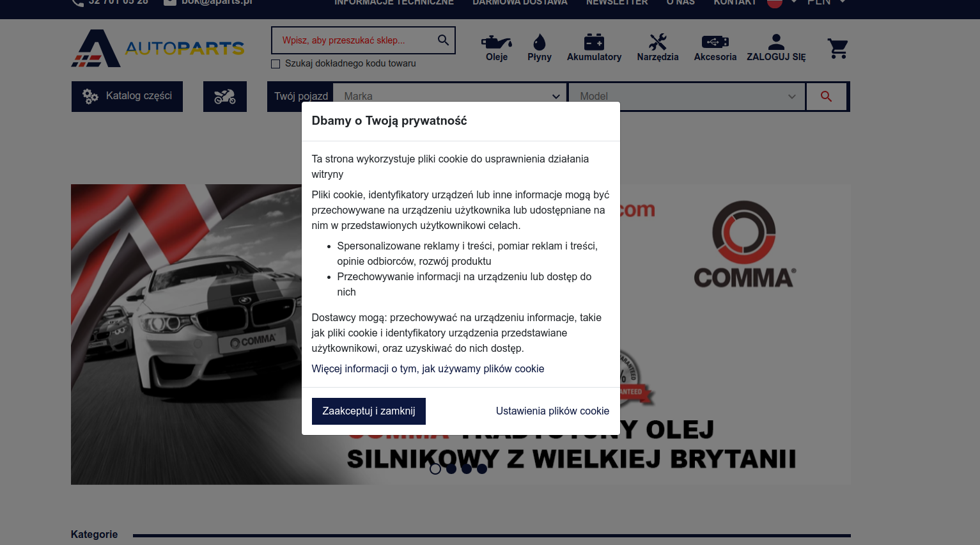Screen dimensions: 980x545
Task: Enable 'Szukaj dokładnego kodu towaru' checkbox
Action: [x=276, y=64]
